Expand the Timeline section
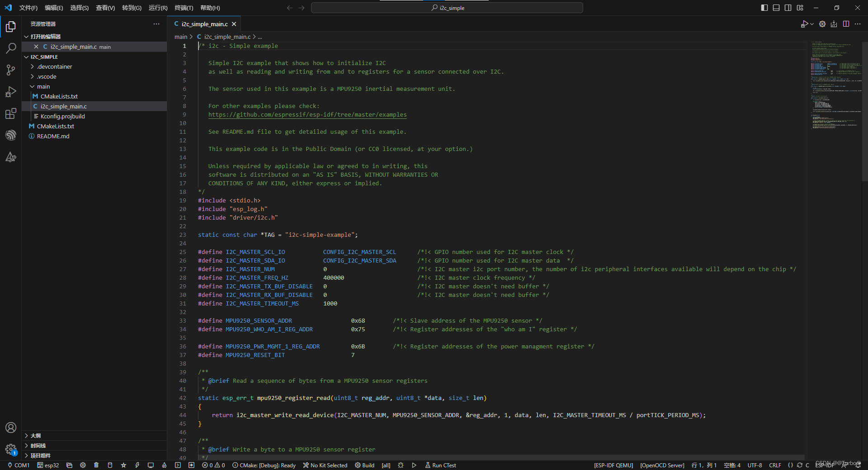The width and height of the screenshot is (868, 470). click(94, 446)
